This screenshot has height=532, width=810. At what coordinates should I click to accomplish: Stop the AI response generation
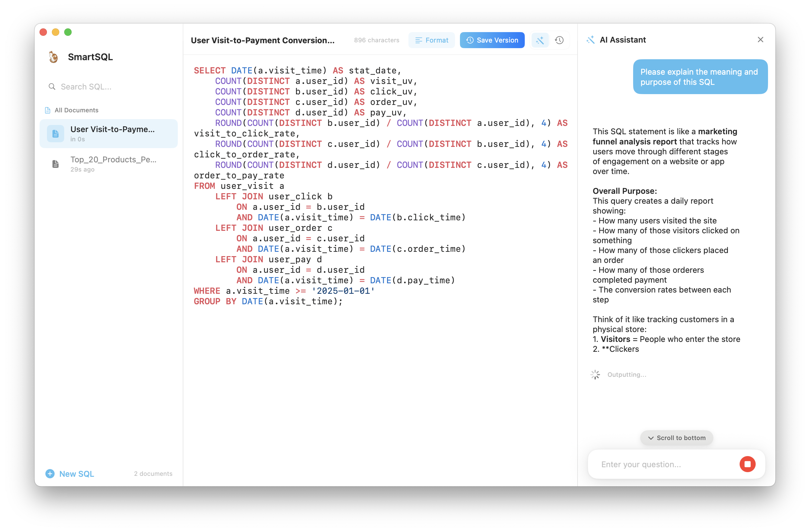point(747,464)
